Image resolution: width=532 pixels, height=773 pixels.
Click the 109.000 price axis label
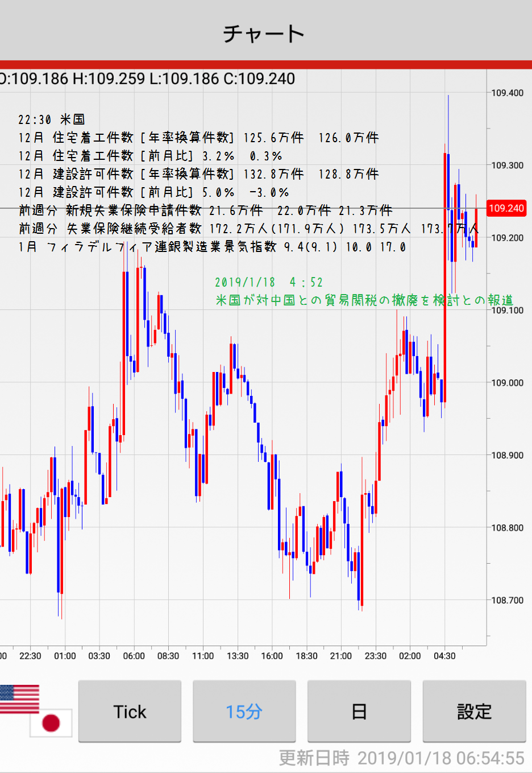point(508,383)
